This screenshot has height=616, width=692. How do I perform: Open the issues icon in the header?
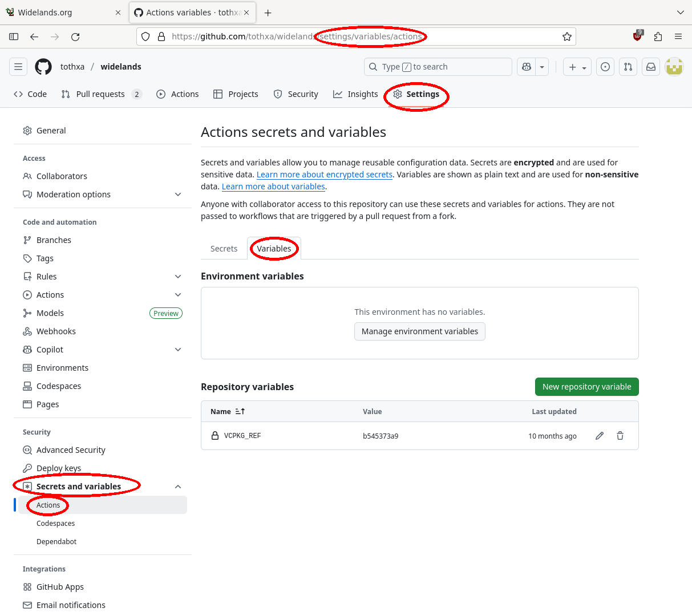(x=605, y=67)
